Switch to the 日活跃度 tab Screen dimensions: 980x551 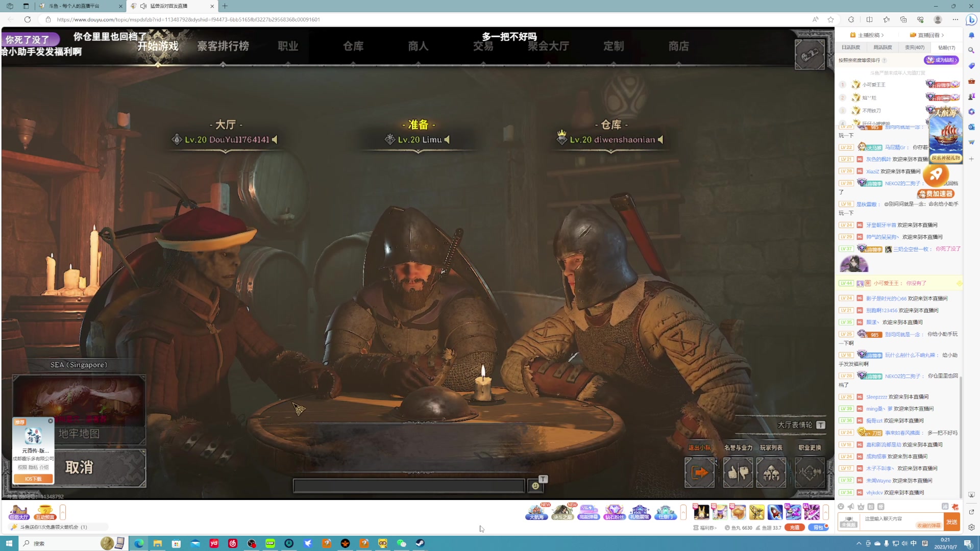pos(851,47)
